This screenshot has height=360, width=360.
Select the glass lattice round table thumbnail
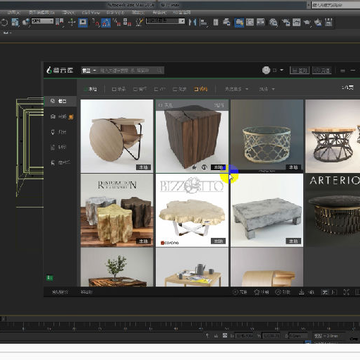[x=267, y=136]
